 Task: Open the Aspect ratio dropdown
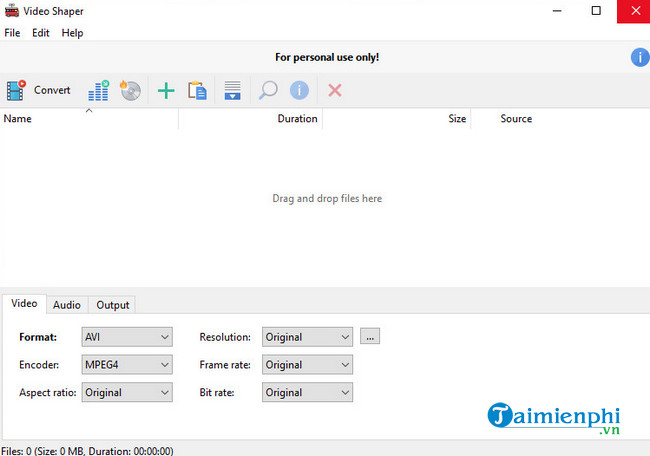pos(126,393)
